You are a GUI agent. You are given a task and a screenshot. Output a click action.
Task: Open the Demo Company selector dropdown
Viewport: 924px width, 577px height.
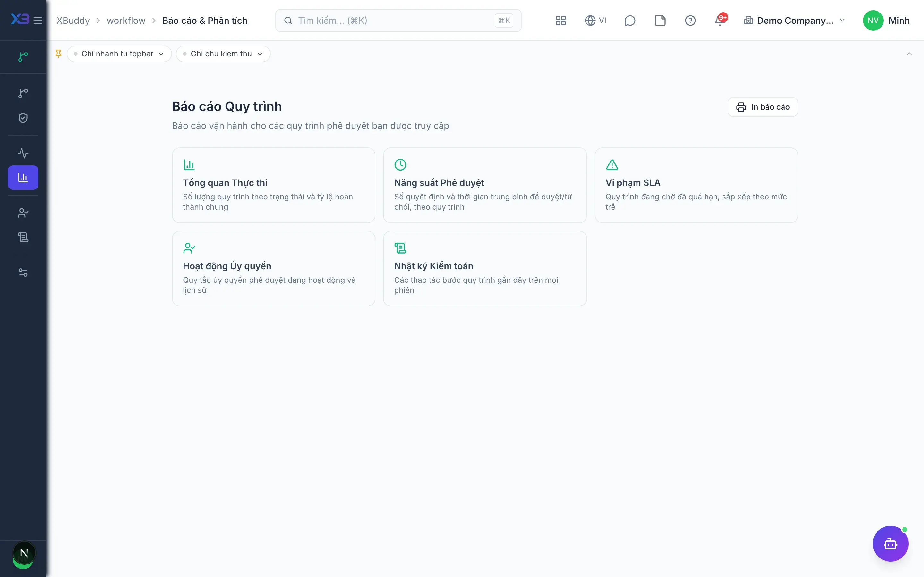coord(795,21)
